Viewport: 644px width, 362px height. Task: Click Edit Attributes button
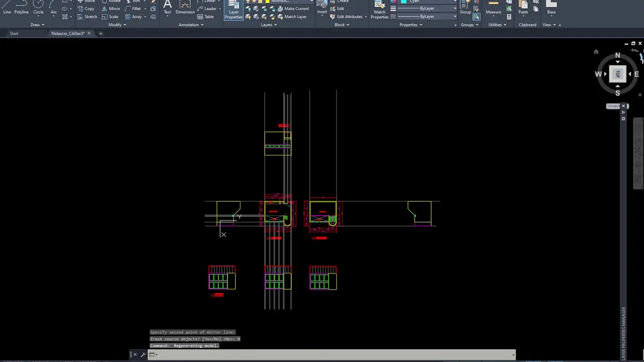point(346,17)
